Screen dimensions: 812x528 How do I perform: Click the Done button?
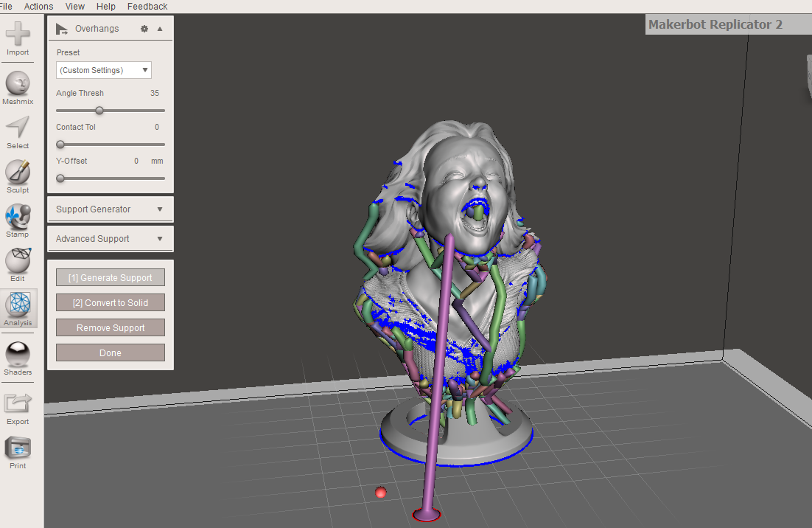(110, 352)
